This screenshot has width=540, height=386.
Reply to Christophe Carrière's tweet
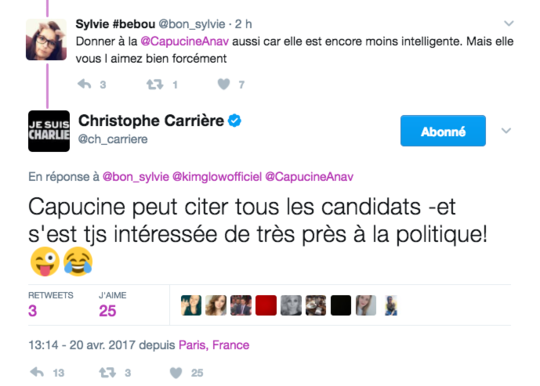(37, 372)
